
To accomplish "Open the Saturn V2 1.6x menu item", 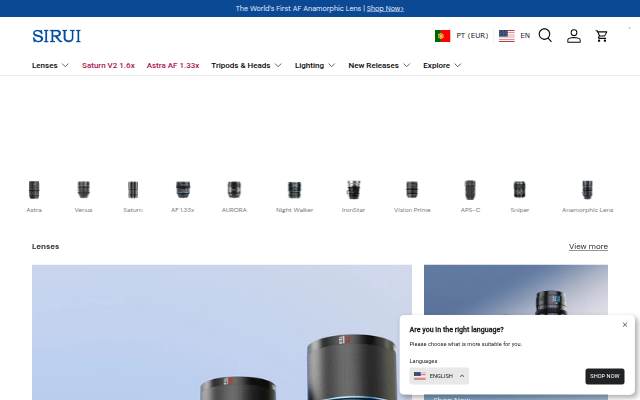I will coord(108,65).
